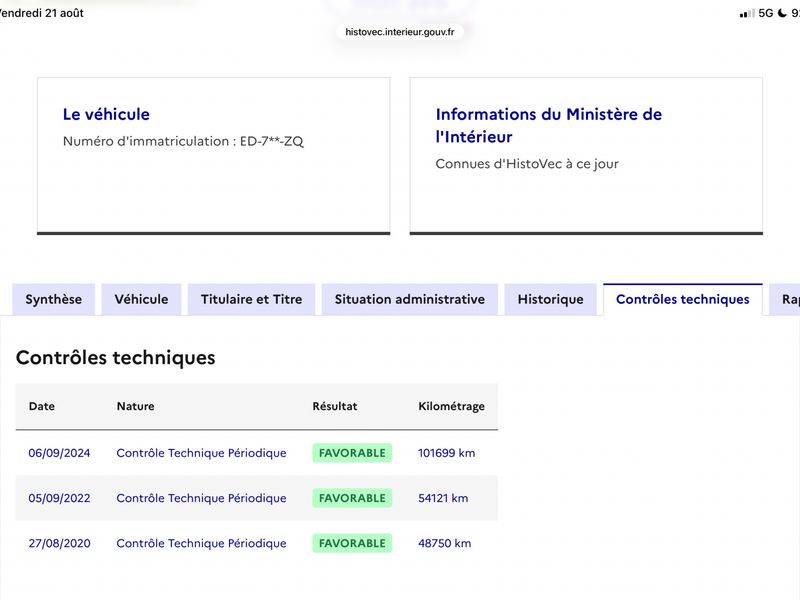This screenshot has height=600, width=800.
Task: Open the Synthèse tab
Action: (54, 299)
